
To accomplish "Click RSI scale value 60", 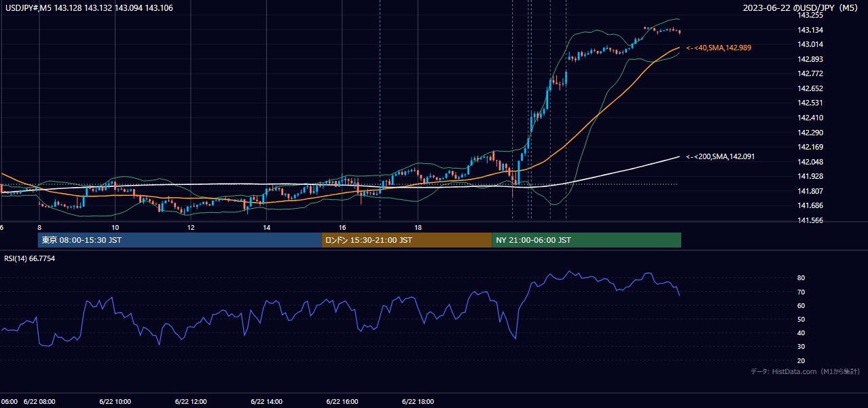I will [801, 305].
